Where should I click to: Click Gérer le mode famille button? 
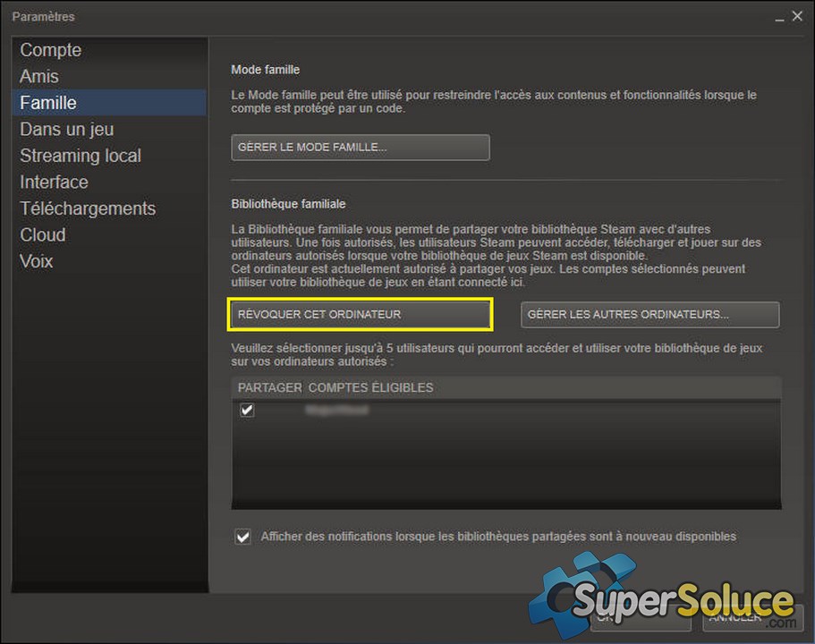point(360,147)
